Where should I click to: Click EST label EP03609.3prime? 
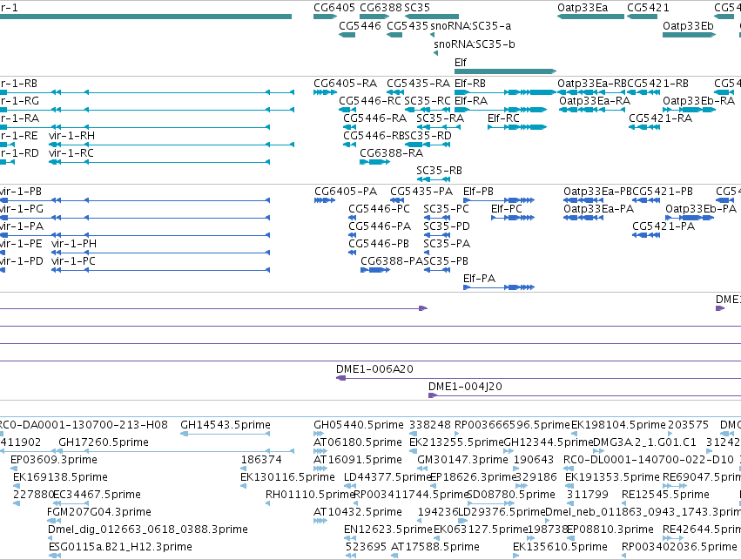tap(54, 460)
